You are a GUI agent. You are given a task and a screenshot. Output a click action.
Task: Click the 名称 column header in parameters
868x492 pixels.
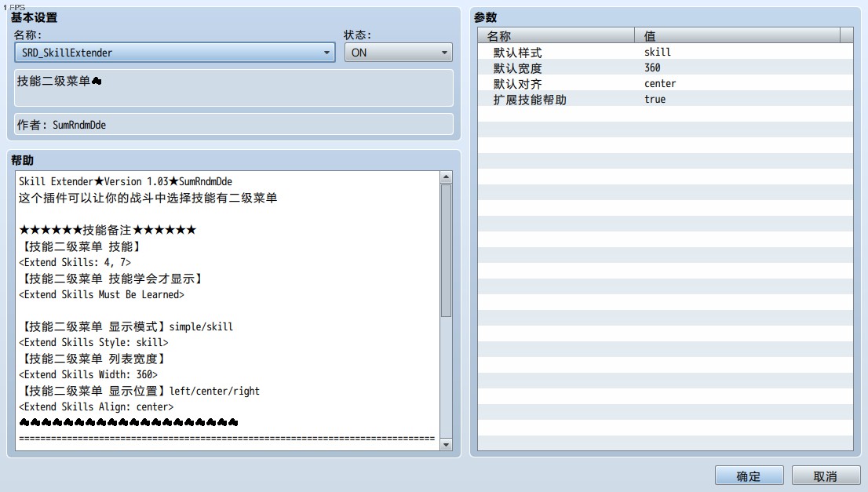(x=556, y=36)
